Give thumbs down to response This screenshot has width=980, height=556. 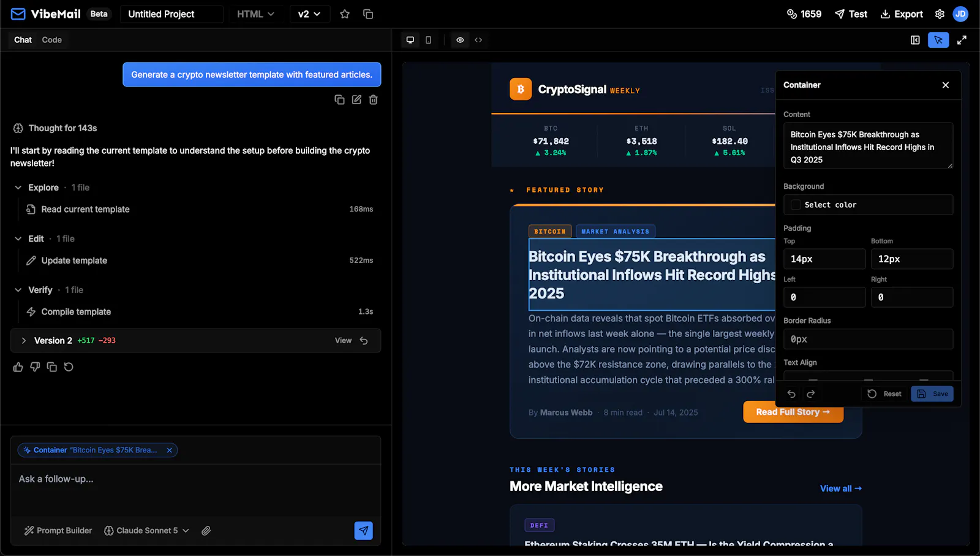click(x=35, y=367)
